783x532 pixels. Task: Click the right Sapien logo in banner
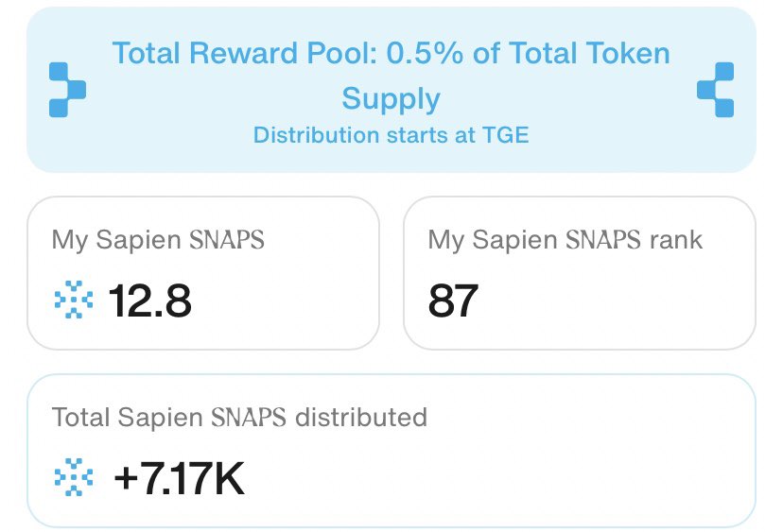pos(715,90)
